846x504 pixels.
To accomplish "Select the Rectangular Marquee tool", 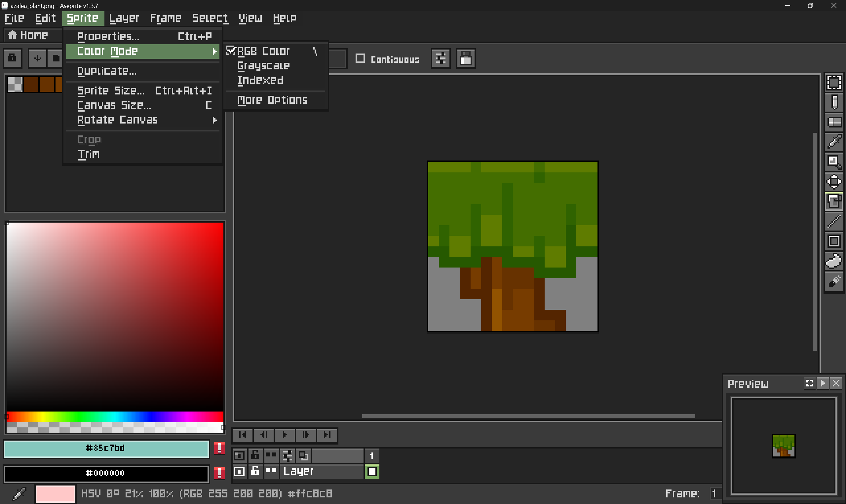I will (x=834, y=83).
